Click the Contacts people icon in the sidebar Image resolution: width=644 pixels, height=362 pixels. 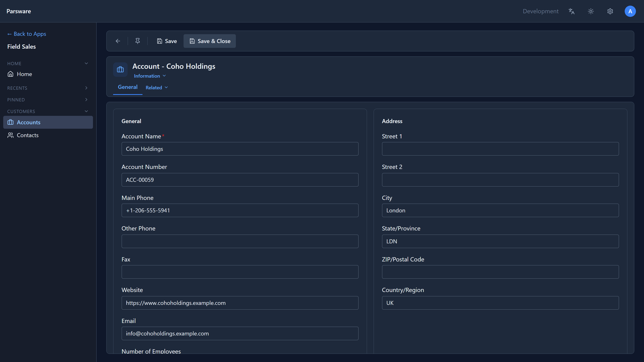tap(10, 135)
